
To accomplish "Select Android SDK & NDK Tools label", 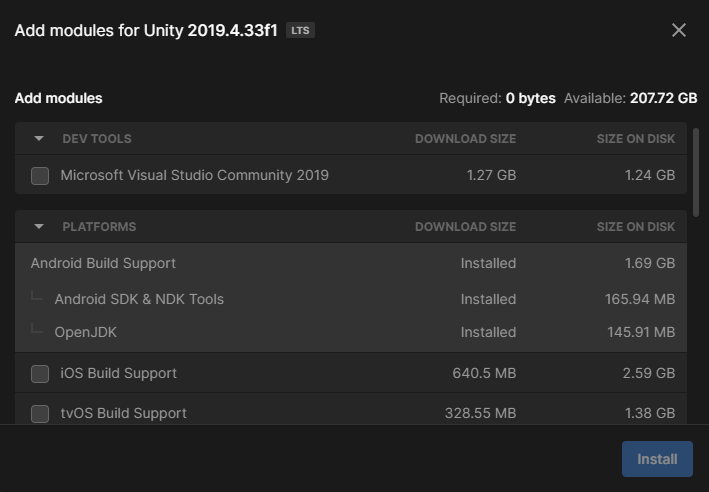I will pos(139,299).
